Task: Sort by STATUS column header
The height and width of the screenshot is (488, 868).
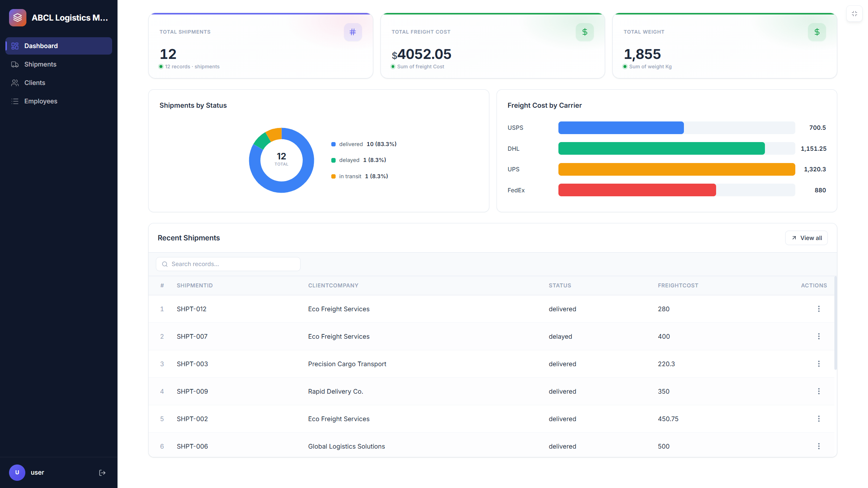Action: (x=560, y=286)
